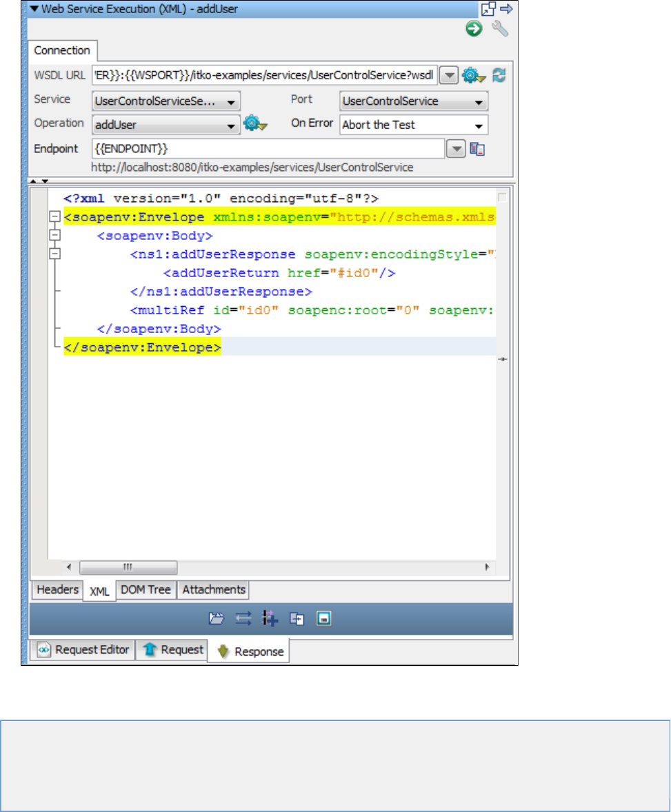Click the add assertion icon in bottom toolbar
Image resolution: width=671 pixels, height=812 pixels.
297,618
